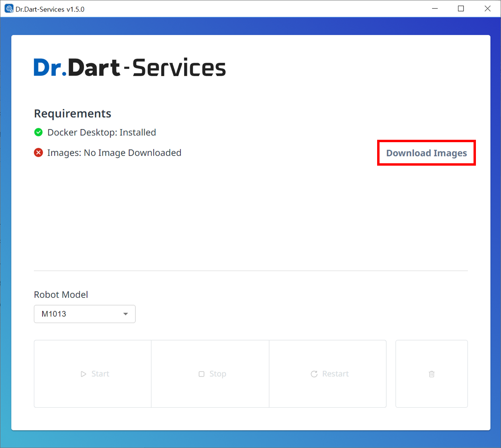This screenshot has height=448, width=501.
Task: Minimize the Dr.Dart-Services window
Action: pyautogui.click(x=435, y=8)
